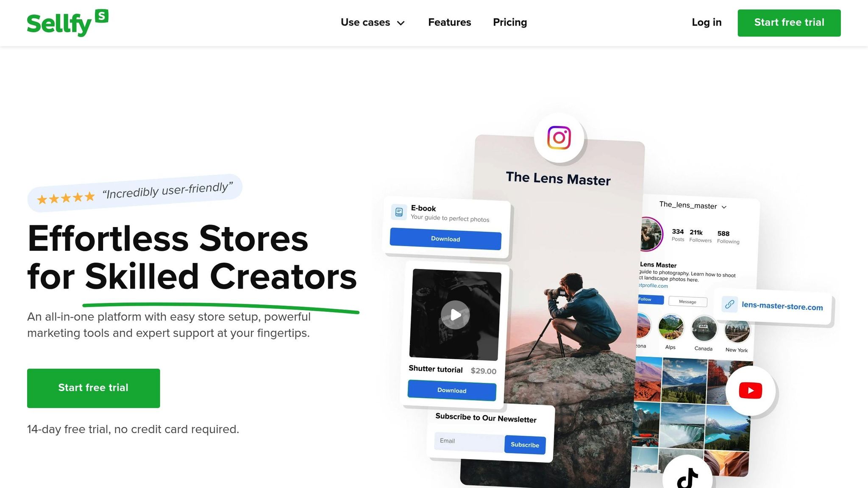Viewport: 868px width, 488px height.
Task: Open the The_lens_master account chevron
Action: (x=724, y=207)
